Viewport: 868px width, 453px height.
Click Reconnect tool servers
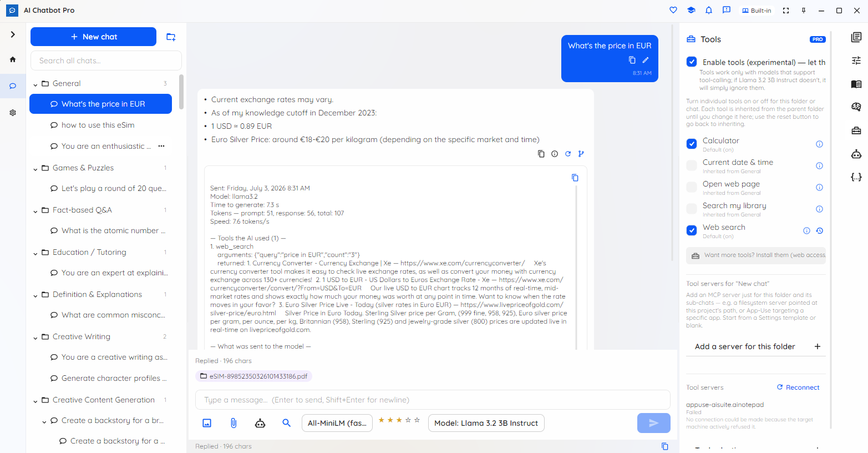798,387
